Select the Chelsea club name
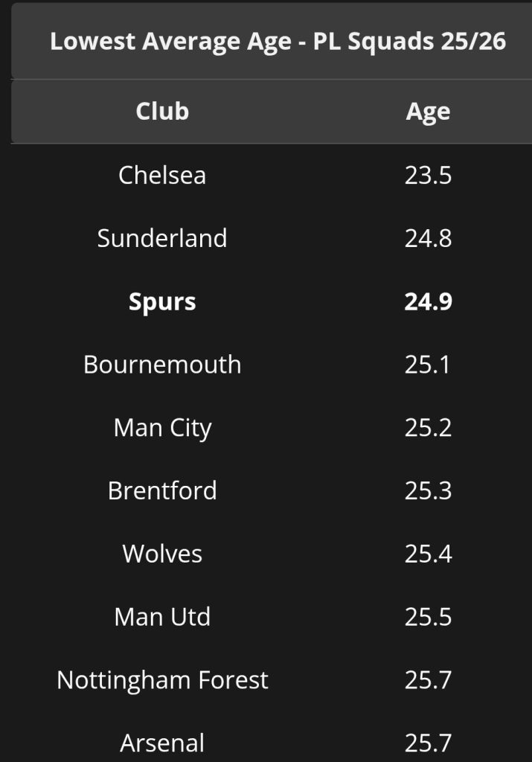532x762 pixels. coord(162,175)
